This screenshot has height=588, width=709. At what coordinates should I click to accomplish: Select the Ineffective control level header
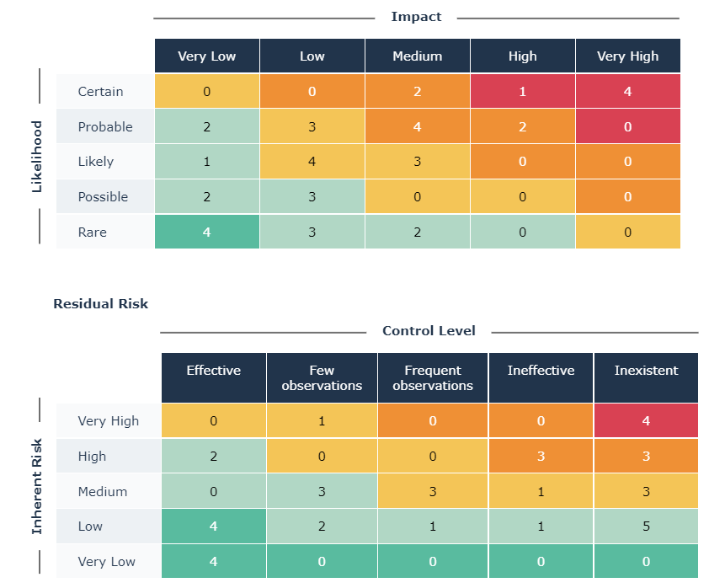tap(541, 371)
